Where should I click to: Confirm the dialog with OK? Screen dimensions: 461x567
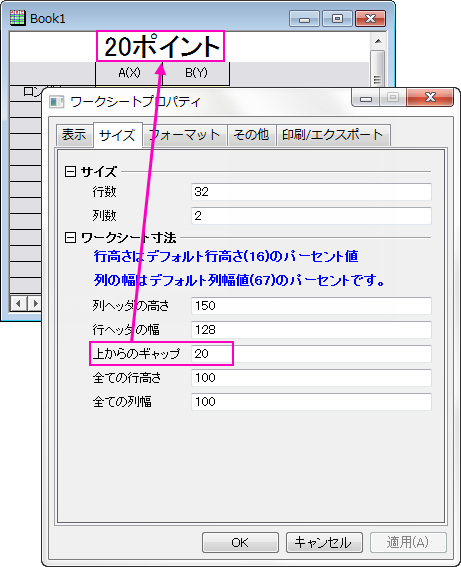point(240,542)
